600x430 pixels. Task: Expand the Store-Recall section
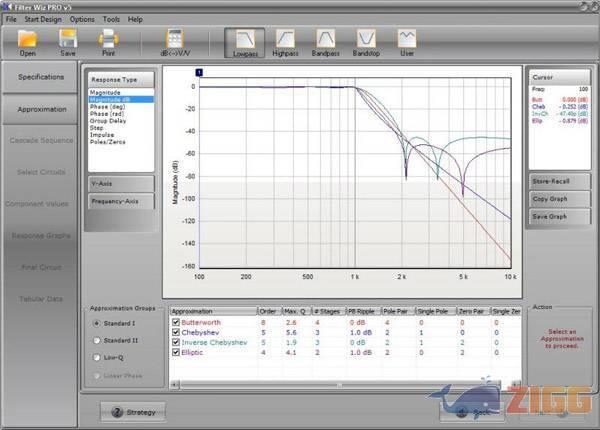tap(559, 181)
